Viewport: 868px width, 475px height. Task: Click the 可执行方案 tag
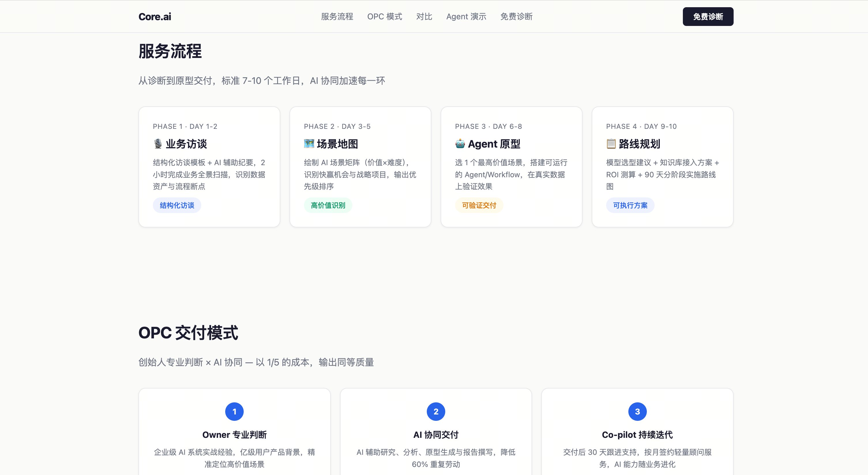click(x=630, y=205)
